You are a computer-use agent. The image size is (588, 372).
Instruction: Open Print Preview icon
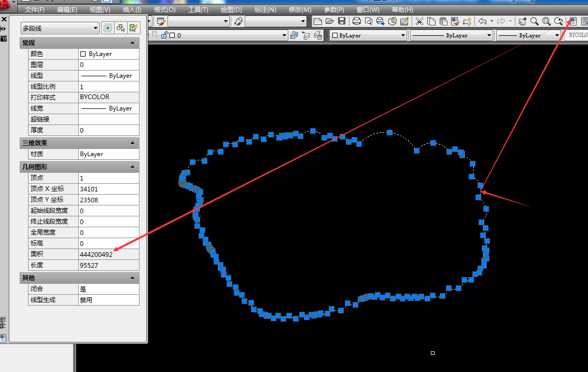[369, 21]
